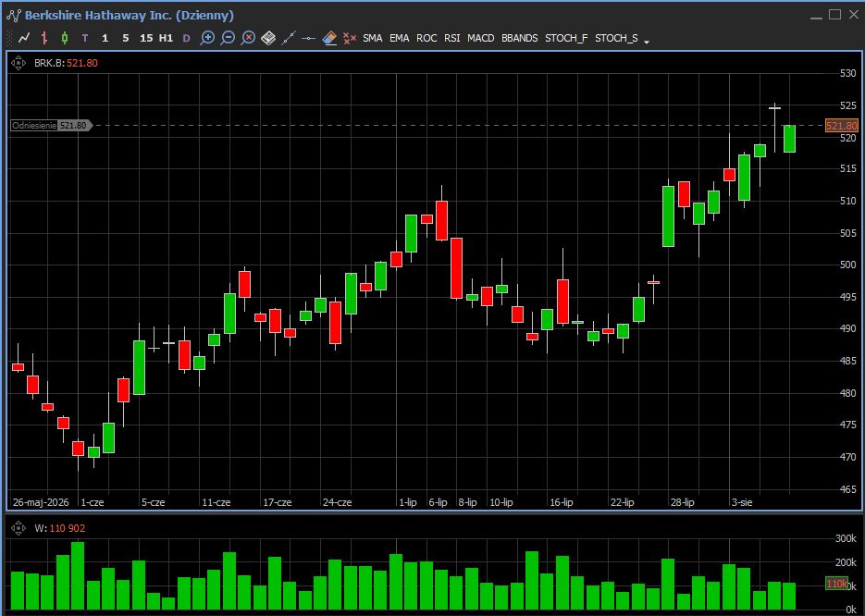Add MACD indicator
This screenshot has height=616, width=865.
[480, 38]
